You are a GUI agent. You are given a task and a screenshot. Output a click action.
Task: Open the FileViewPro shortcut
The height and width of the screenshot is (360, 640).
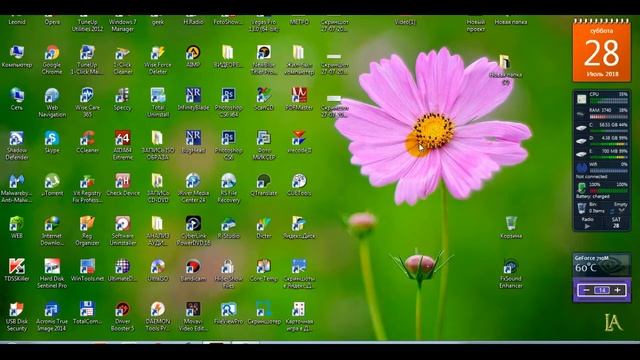pos(229,313)
